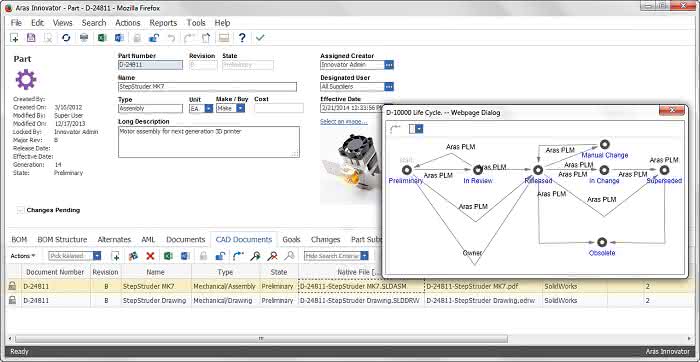Click the Select an image link
This screenshot has width=700, height=362.
point(344,121)
